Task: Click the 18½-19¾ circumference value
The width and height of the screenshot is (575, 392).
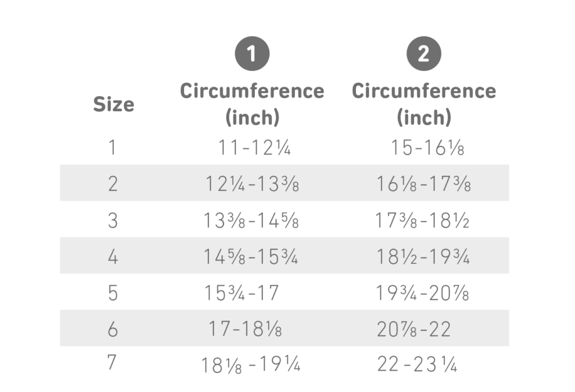Action: [423, 256]
